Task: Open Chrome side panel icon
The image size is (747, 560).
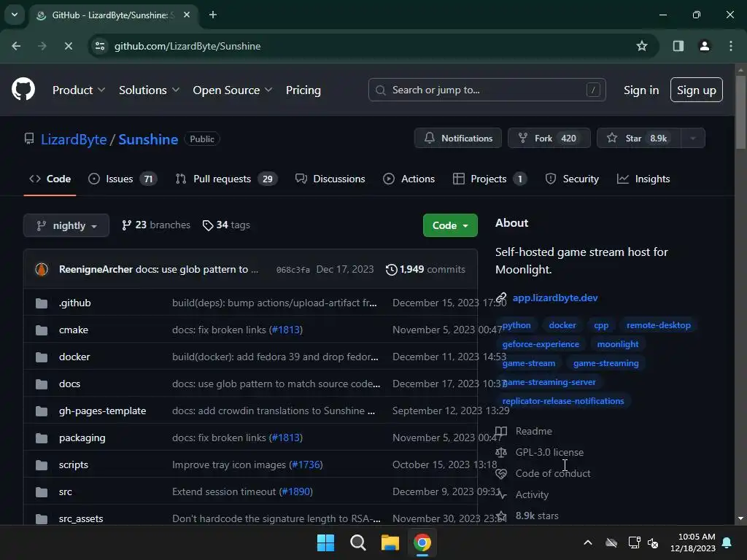Action: [678, 46]
